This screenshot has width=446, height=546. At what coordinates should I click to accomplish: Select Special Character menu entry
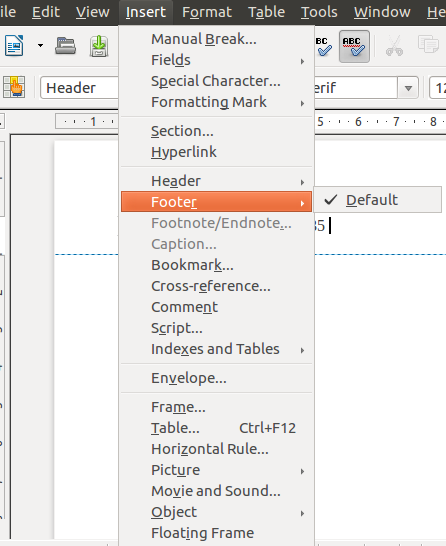click(x=216, y=81)
